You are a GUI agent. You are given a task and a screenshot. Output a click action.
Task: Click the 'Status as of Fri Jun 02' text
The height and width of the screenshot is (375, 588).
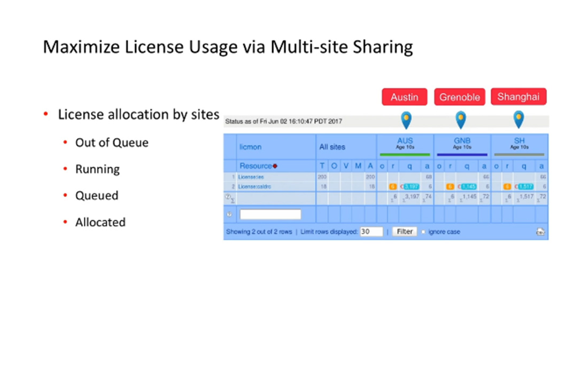tap(283, 121)
